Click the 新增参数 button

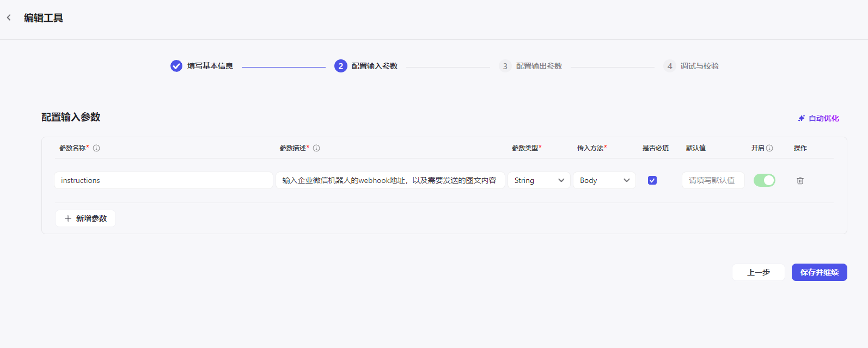coord(85,218)
